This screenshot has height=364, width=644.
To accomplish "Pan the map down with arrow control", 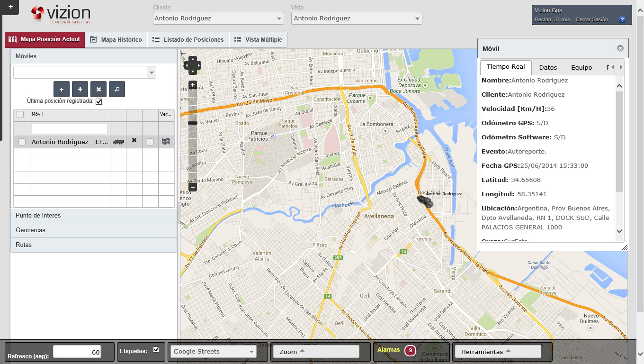I will pyautogui.click(x=192, y=72).
